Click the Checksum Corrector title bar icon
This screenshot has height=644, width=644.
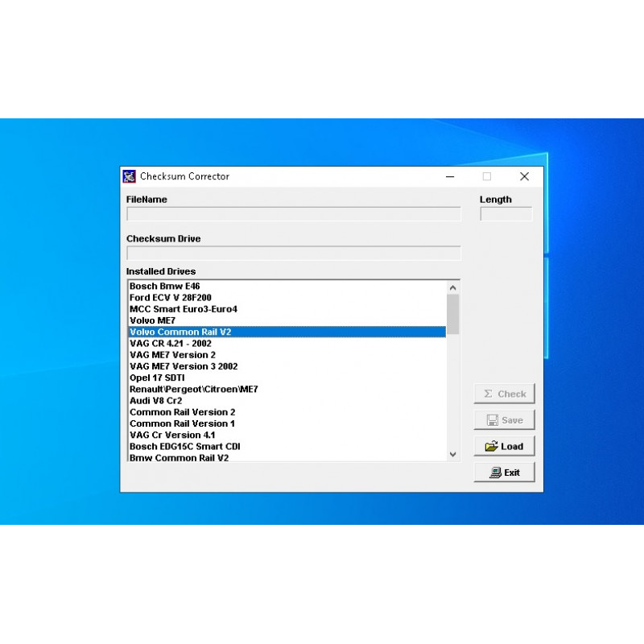130,175
